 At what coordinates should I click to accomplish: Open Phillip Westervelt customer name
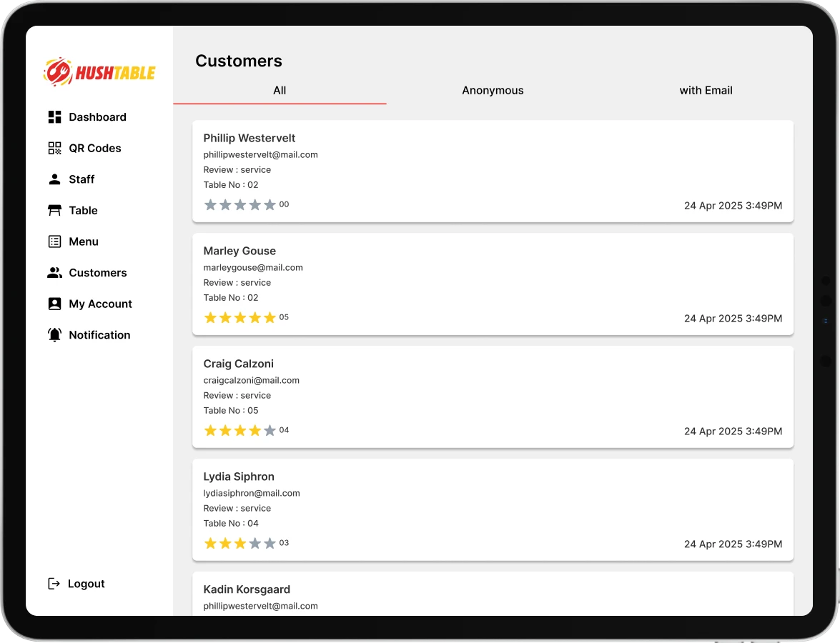[249, 138]
